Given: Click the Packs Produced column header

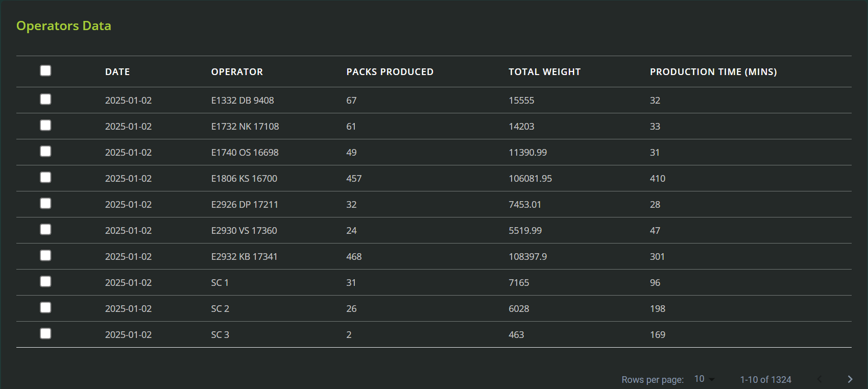Looking at the screenshot, I should point(390,72).
